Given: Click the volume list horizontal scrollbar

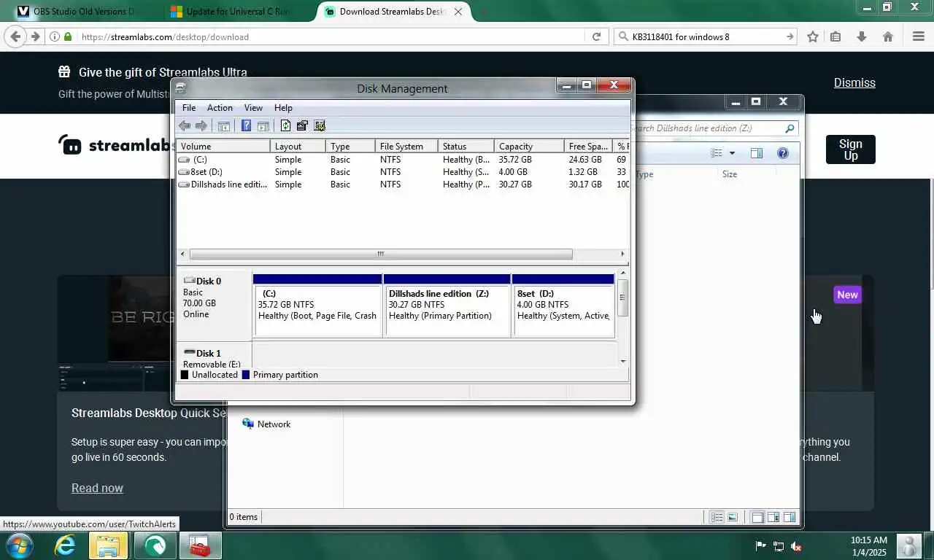Looking at the screenshot, I should coord(380,254).
